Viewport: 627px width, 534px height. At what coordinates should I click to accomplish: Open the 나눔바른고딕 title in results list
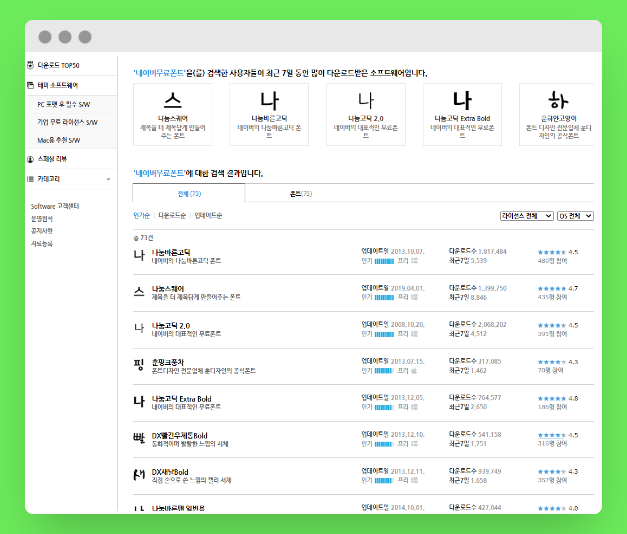point(171,252)
